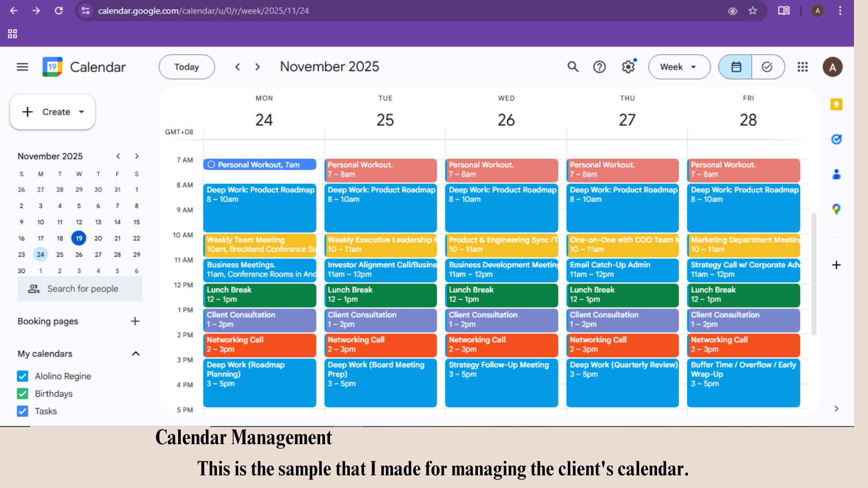The image size is (868, 488).
Task: Open Google Keep side panel icon
Action: (x=836, y=105)
